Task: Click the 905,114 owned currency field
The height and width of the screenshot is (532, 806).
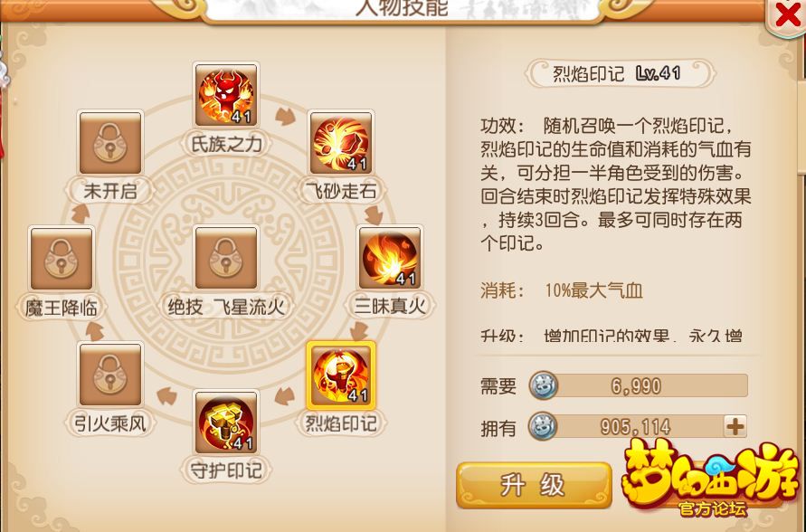Action: pyautogui.click(x=638, y=427)
